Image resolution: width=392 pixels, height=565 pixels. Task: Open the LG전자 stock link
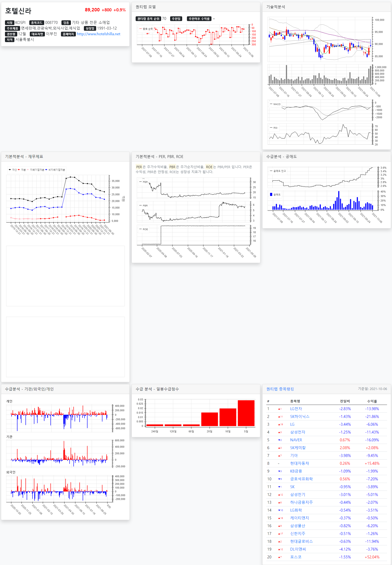(x=296, y=409)
